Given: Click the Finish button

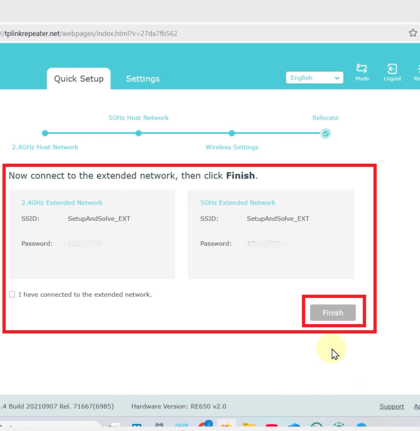Looking at the screenshot, I should (333, 313).
